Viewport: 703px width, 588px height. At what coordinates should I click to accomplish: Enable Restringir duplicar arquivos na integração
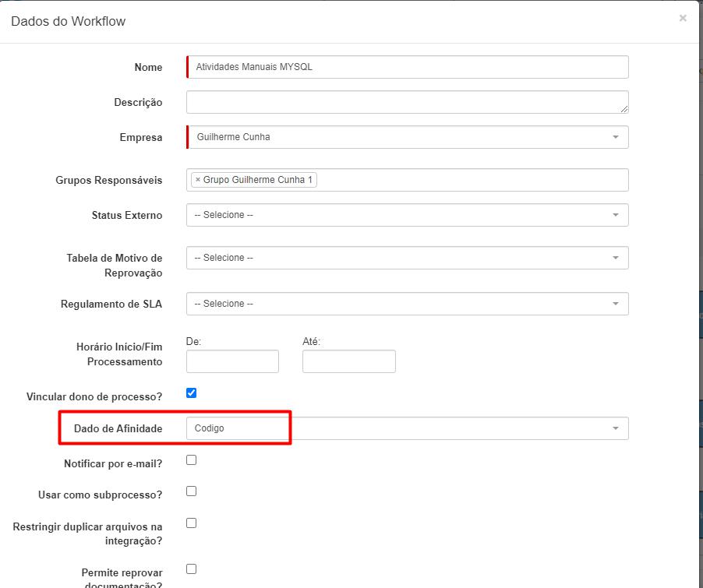tap(191, 523)
